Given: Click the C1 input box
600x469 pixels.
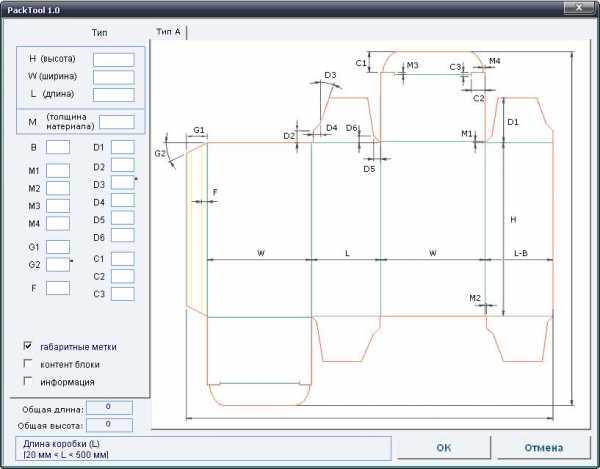Looking at the screenshot, I should coord(122,259).
